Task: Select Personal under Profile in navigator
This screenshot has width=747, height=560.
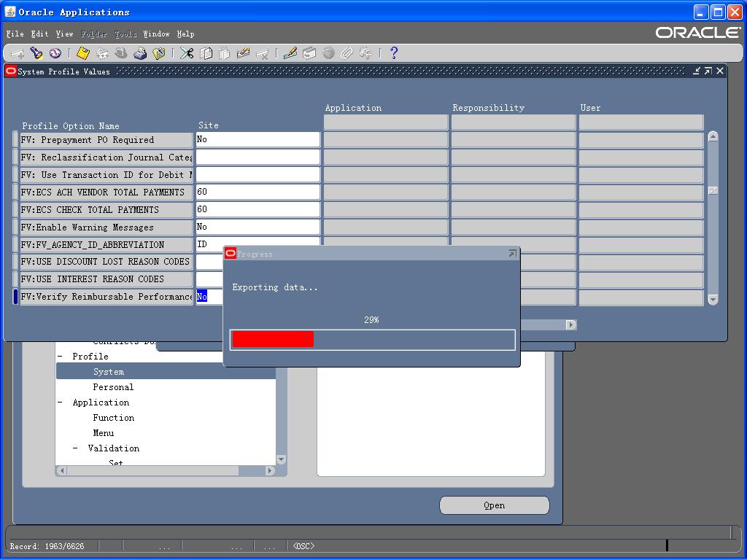Action: pos(113,386)
